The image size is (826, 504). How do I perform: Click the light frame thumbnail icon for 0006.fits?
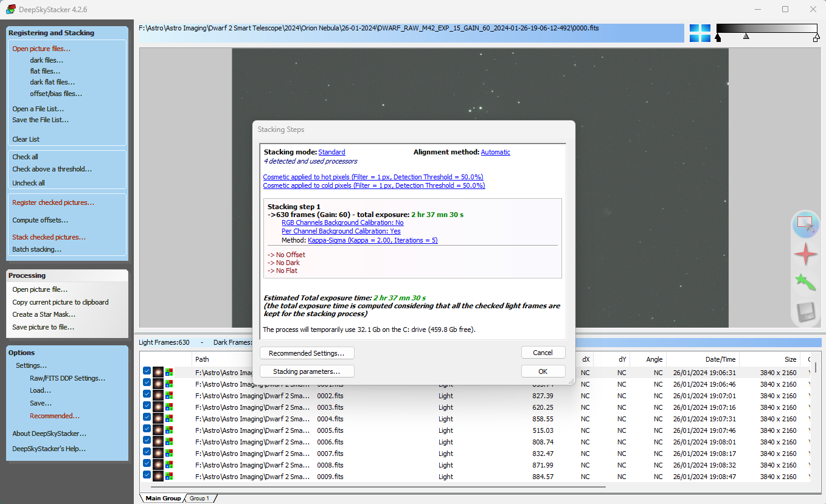coord(158,442)
